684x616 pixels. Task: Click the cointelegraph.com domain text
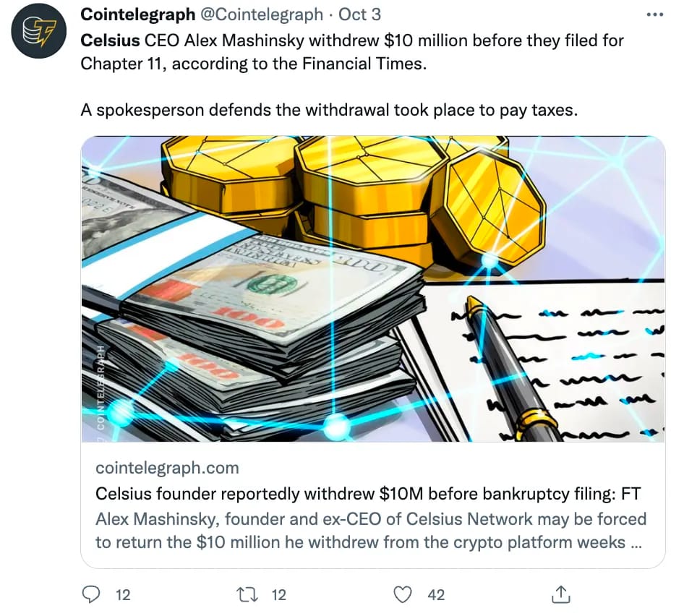click(167, 468)
